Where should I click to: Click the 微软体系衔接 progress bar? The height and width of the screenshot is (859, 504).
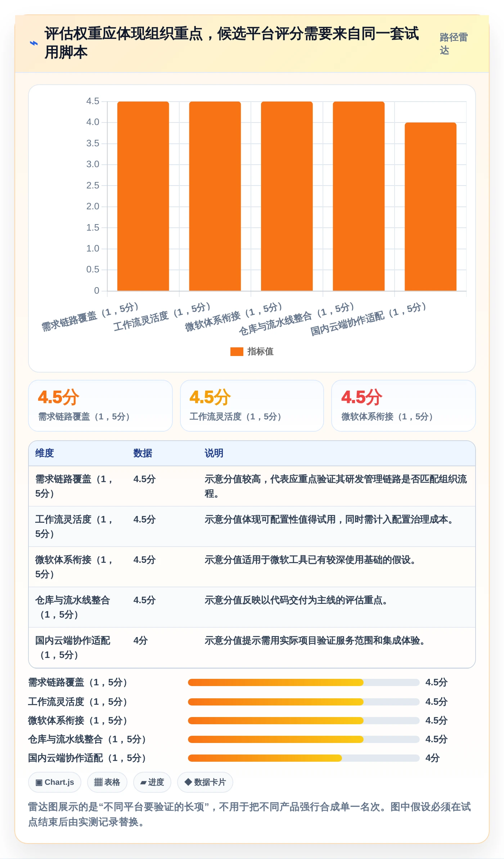pos(304,721)
